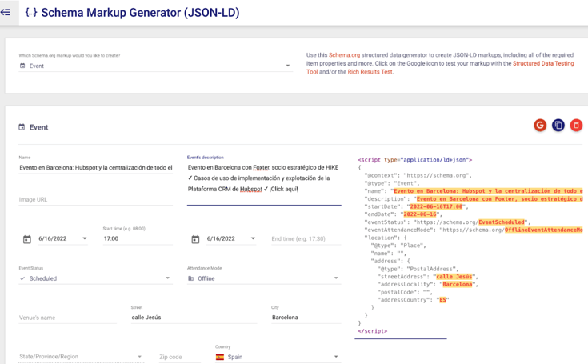The height and width of the screenshot is (364, 588).
Task: Click the closing script tag
Action: [x=373, y=331]
